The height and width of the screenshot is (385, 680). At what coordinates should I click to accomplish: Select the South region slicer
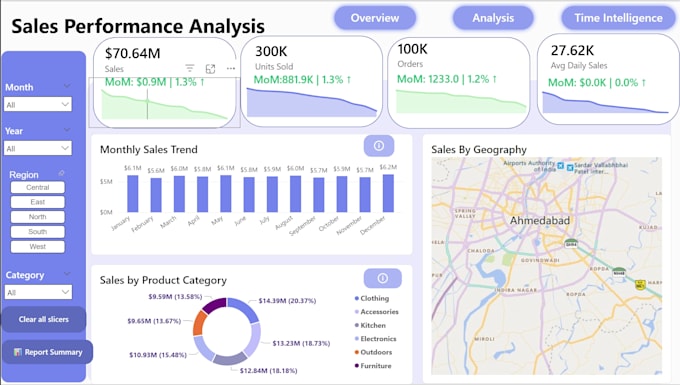38,232
